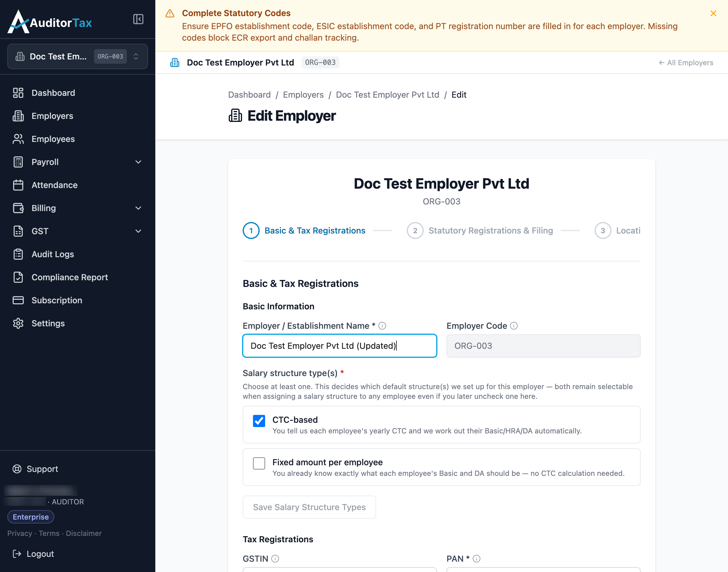Click the Payroll calculator icon
The width and height of the screenshot is (728, 572).
click(x=18, y=162)
